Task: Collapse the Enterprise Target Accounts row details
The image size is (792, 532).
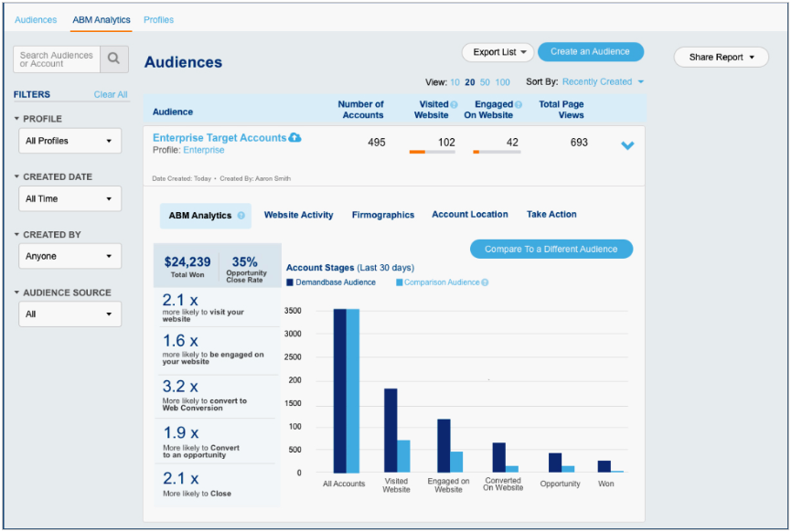Action: point(627,144)
